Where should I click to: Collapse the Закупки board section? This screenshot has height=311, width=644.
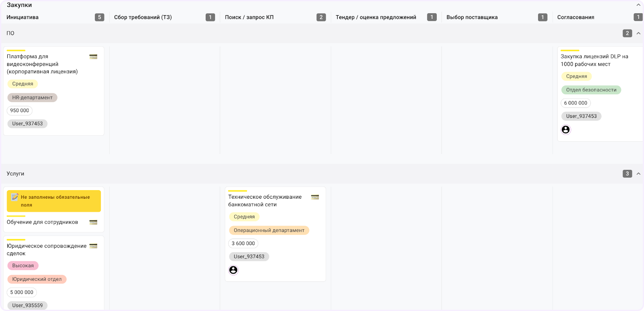point(638,5)
